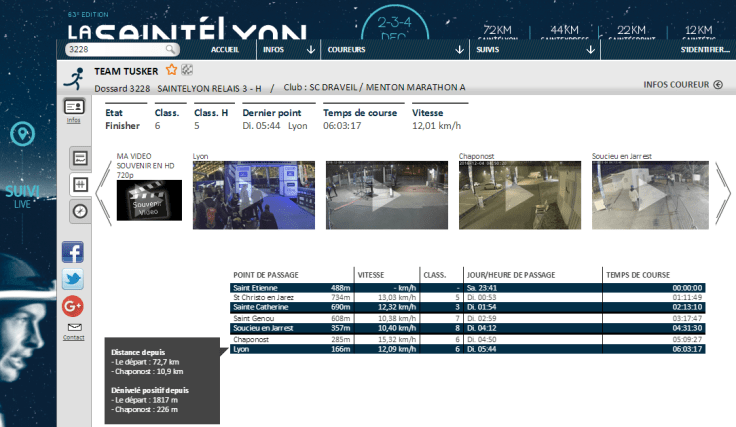736x427 pixels.
Task: Select the Lyon table row
Action: (468, 349)
